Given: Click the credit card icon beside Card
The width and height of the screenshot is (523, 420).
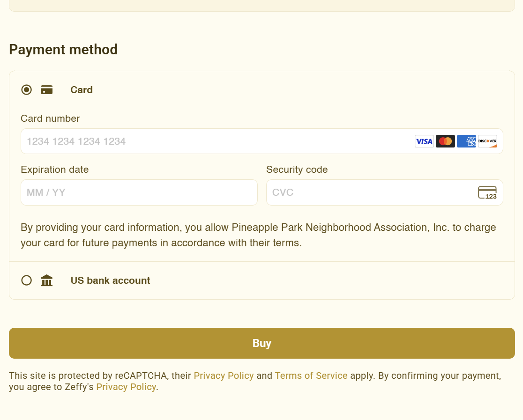Looking at the screenshot, I should [46, 90].
